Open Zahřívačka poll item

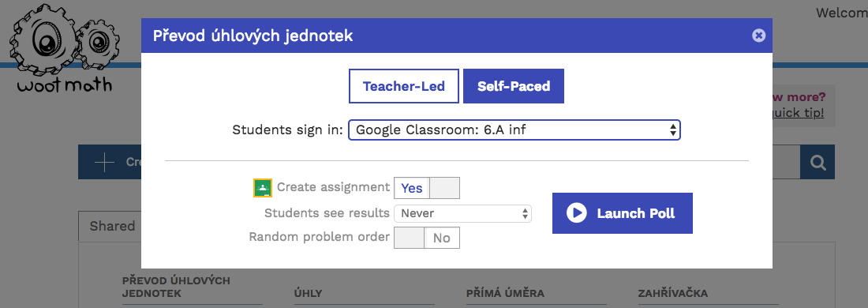coord(672,294)
